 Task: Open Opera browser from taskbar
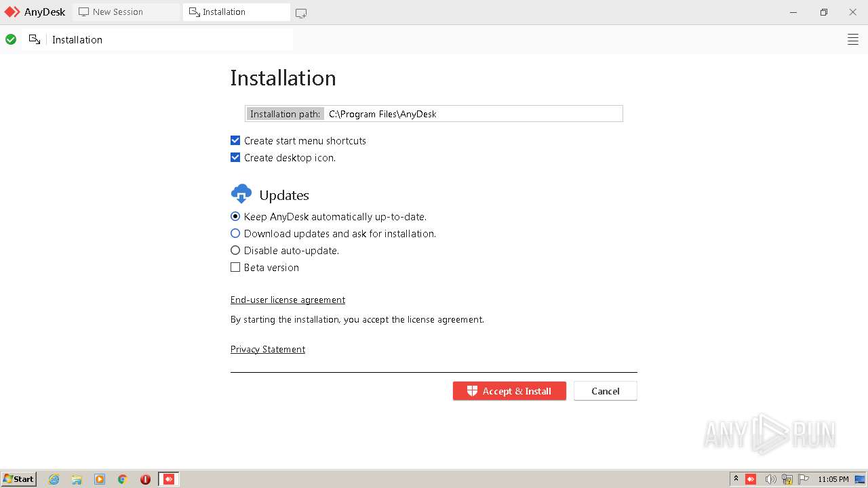tap(145, 479)
